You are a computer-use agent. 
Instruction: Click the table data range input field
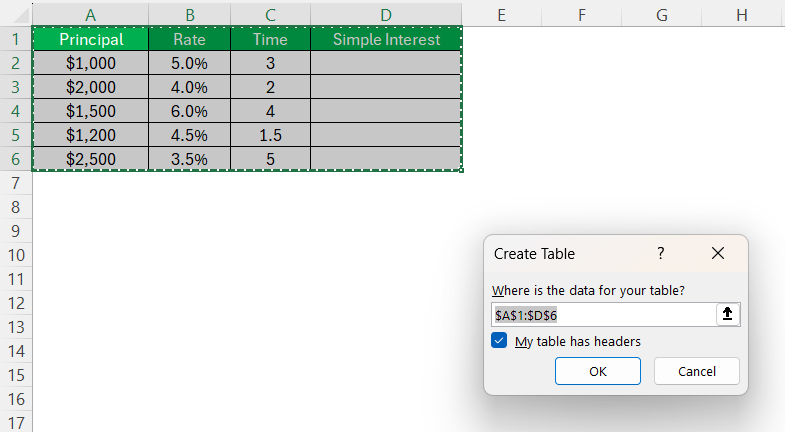(604, 315)
